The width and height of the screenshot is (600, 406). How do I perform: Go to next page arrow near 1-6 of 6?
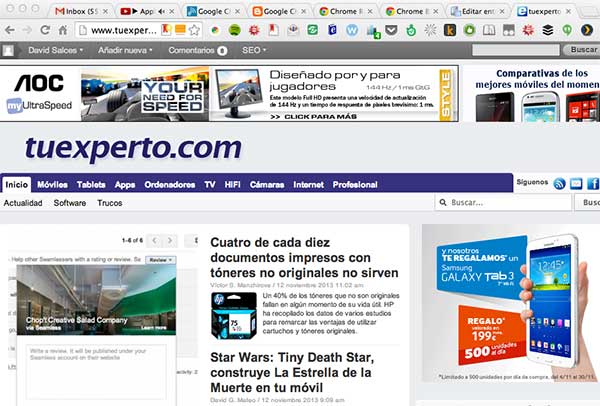coord(170,241)
